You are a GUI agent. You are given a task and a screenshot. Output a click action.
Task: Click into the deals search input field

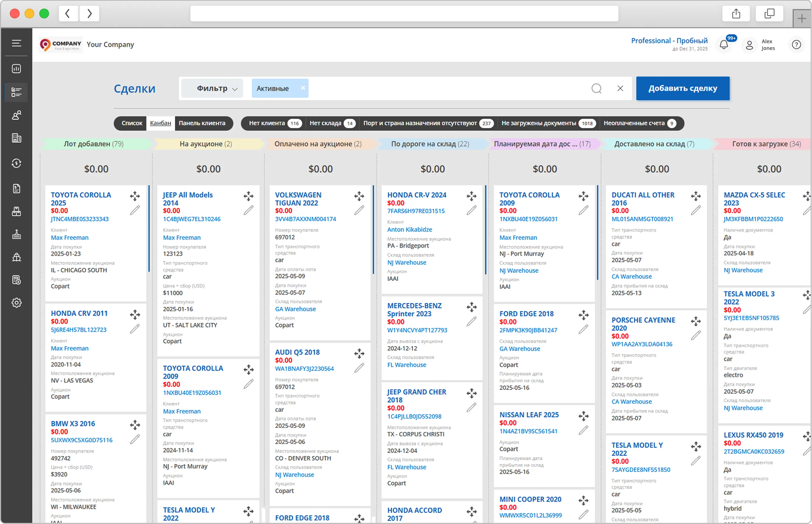pos(449,88)
